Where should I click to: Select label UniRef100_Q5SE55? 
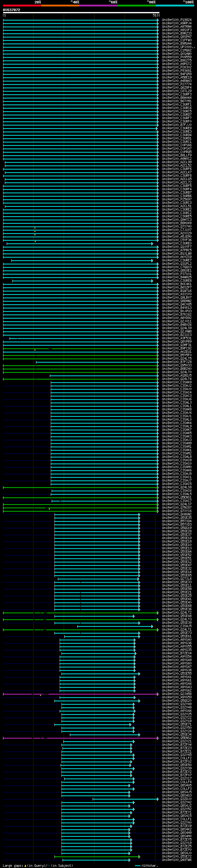point(176,674)
